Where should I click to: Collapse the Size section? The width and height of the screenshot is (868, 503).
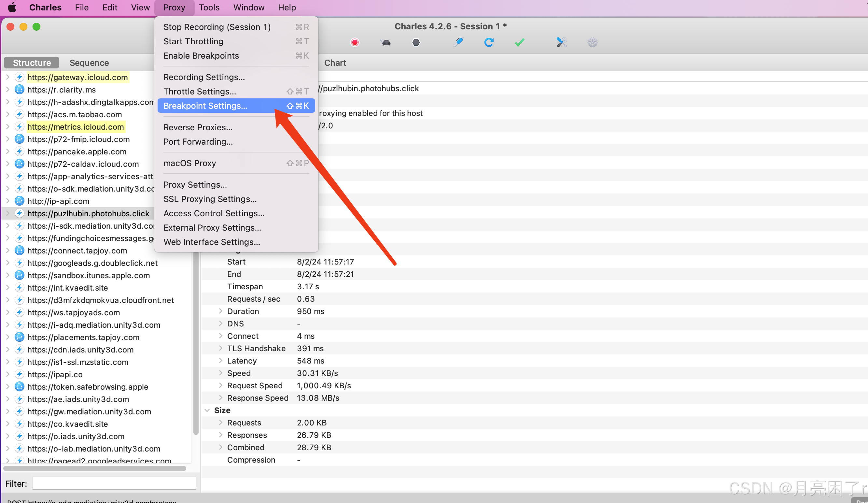207,410
